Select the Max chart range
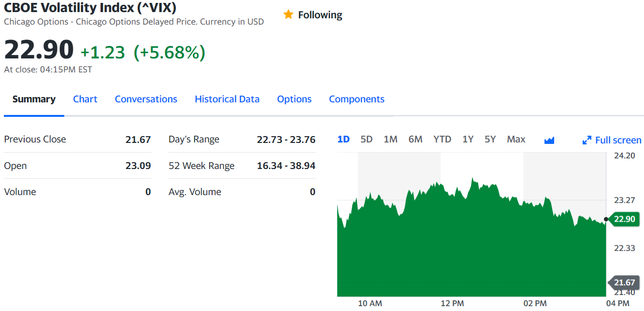Image resolution: width=644 pixels, height=311 pixels. pos(516,139)
